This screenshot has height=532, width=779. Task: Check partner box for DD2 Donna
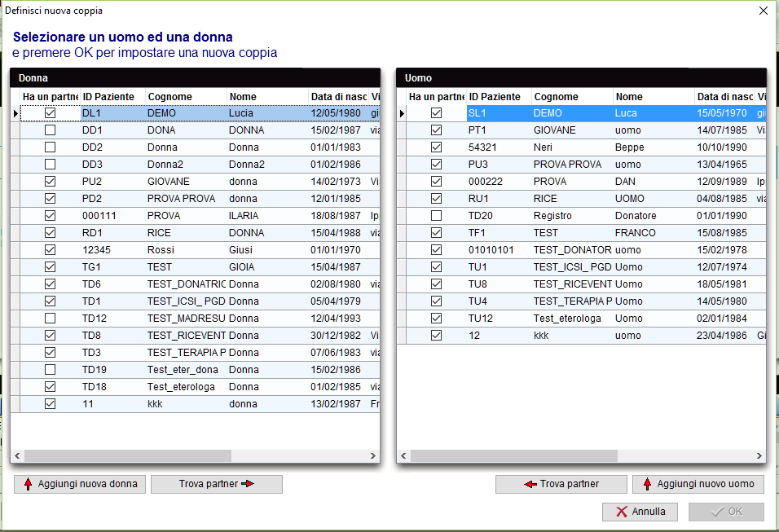coord(50,147)
